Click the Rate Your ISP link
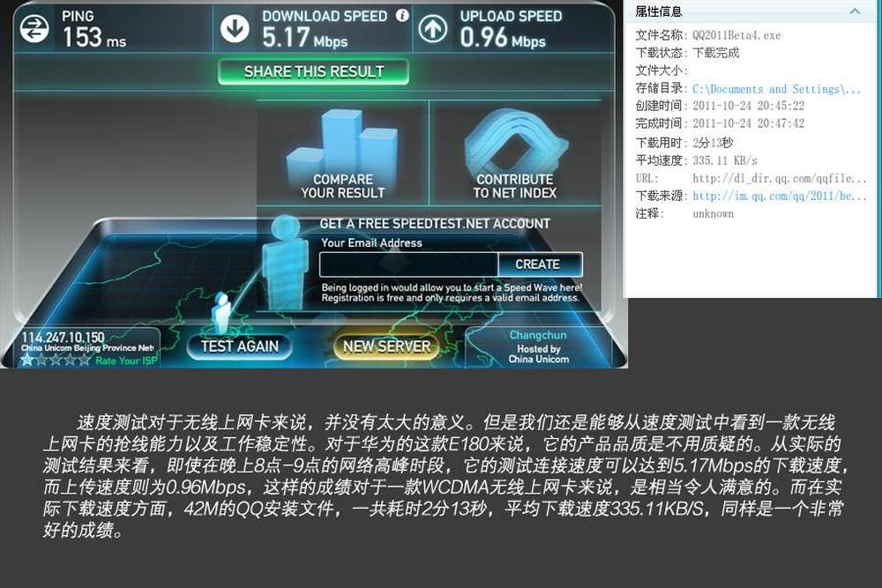 point(126,361)
